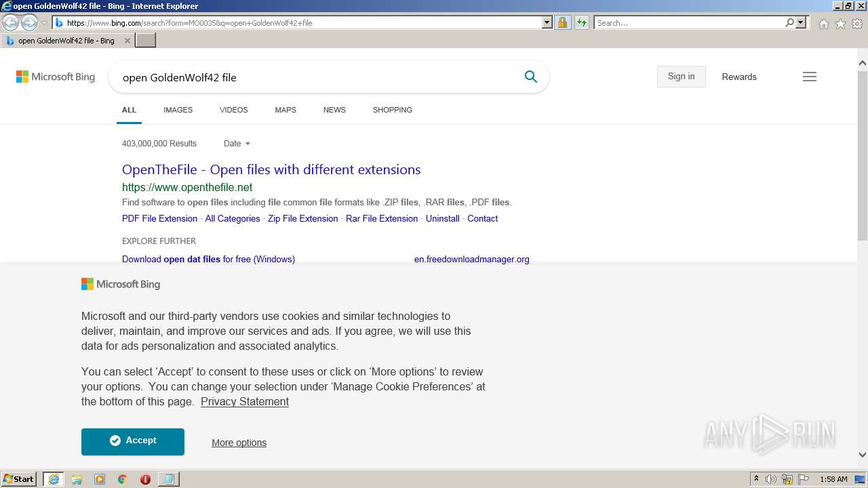
Task: Open the PDF File Extension sublink
Action: pos(159,219)
